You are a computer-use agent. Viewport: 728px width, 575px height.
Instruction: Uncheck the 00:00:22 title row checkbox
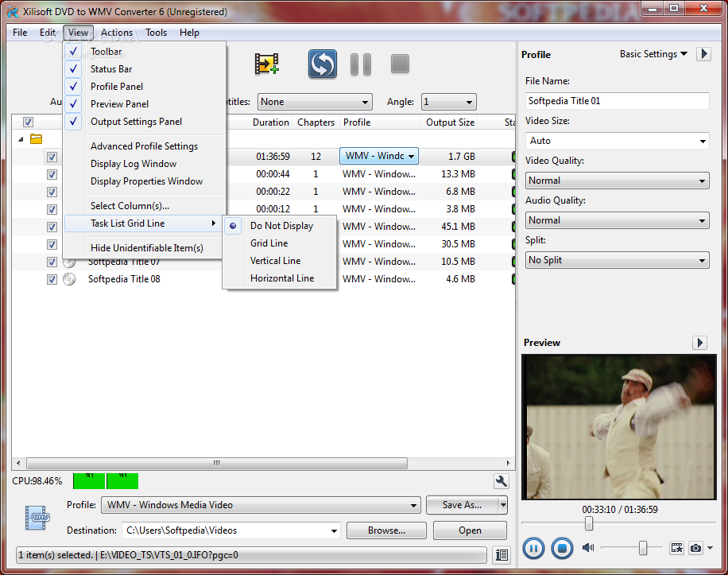tap(52, 192)
